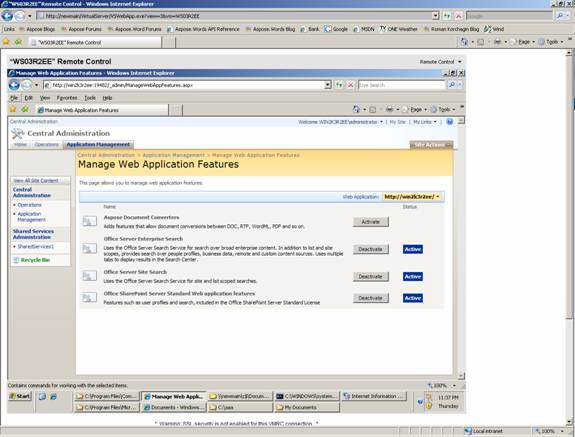This screenshot has width=575, height=437.
Task: Click the Home icon in outer browser toolbar
Action: (x=464, y=42)
